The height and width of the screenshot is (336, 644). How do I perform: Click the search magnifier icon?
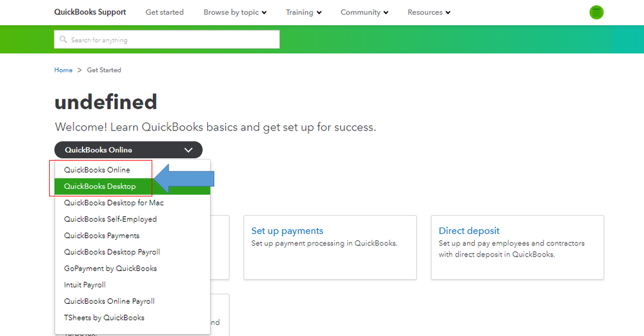63,39
